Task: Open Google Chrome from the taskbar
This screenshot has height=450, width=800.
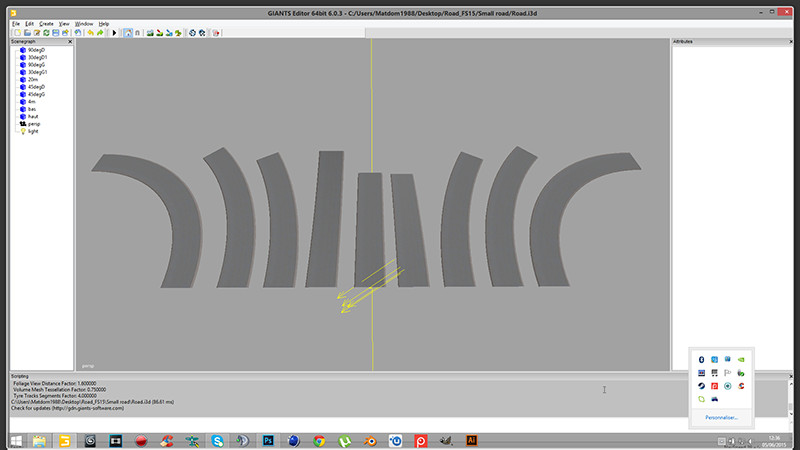Action: pos(319,440)
